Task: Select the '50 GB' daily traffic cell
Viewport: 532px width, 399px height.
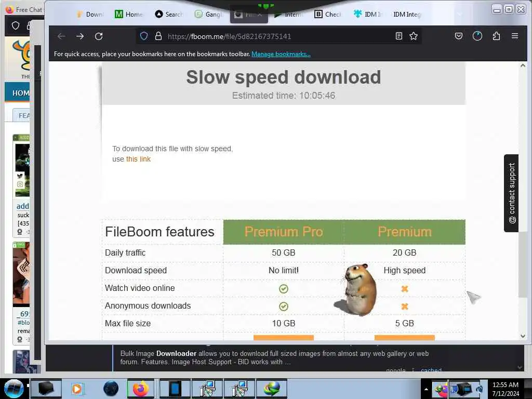Action: click(284, 253)
